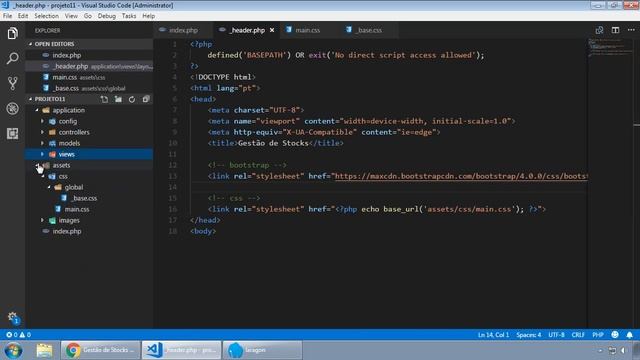Open the Help menu
The height and width of the screenshot is (360, 640).
point(149,16)
